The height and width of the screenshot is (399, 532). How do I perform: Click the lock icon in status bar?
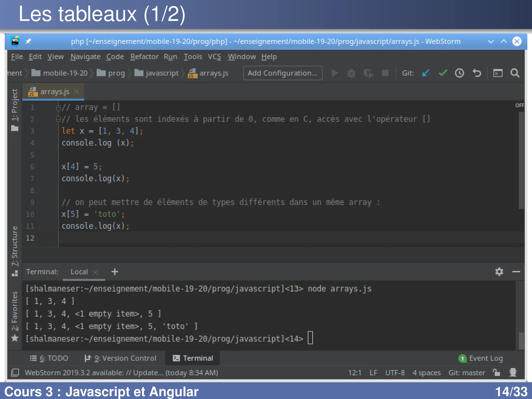pos(496,373)
